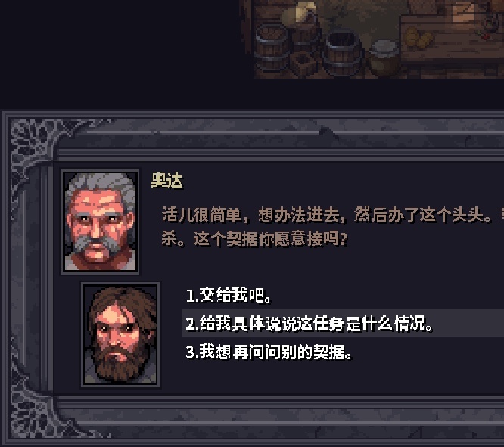Click the brown-bearded player character portrait
The image size is (504, 447).
(120, 335)
